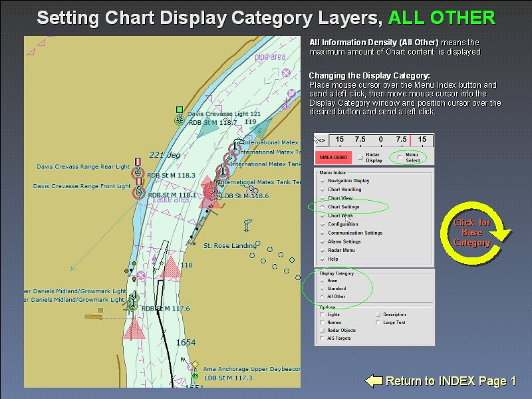Follow the Return to INDEX Page 1 link
This screenshot has width=532, height=399.
[x=450, y=381]
